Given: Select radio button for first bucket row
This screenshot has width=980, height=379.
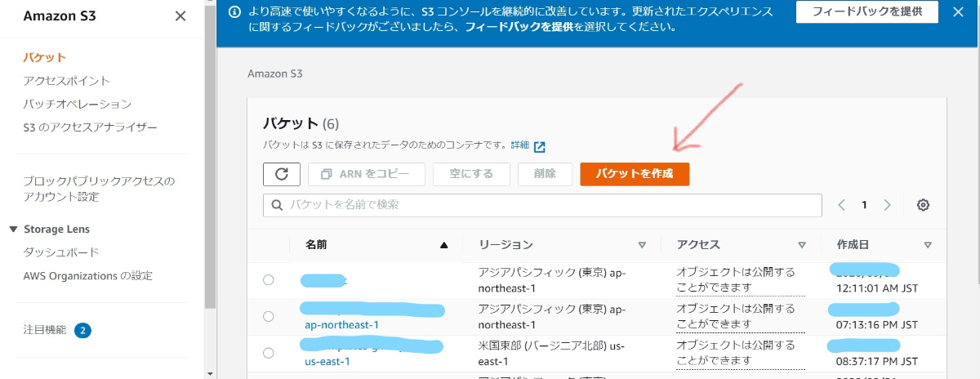Looking at the screenshot, I should [x=269, y=280].
